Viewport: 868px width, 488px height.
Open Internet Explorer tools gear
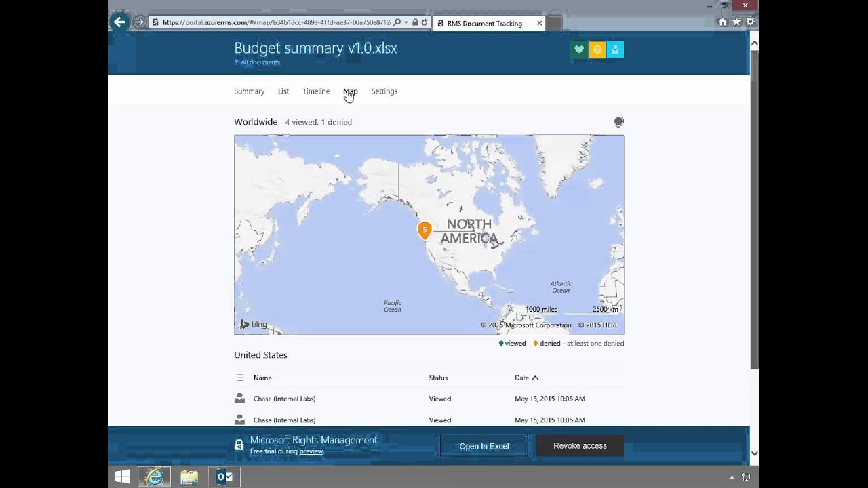[x=750, y=22]
